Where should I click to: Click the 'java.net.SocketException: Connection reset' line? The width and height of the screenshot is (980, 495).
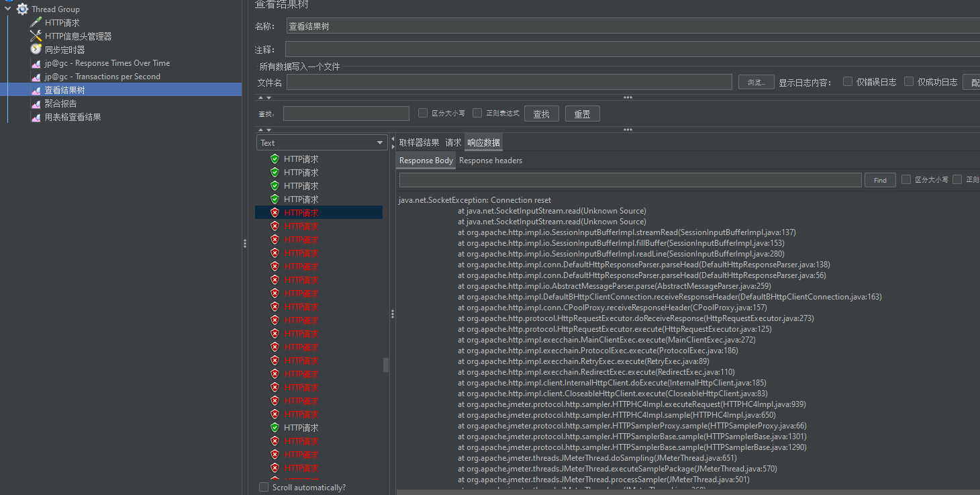coord(475,200)
